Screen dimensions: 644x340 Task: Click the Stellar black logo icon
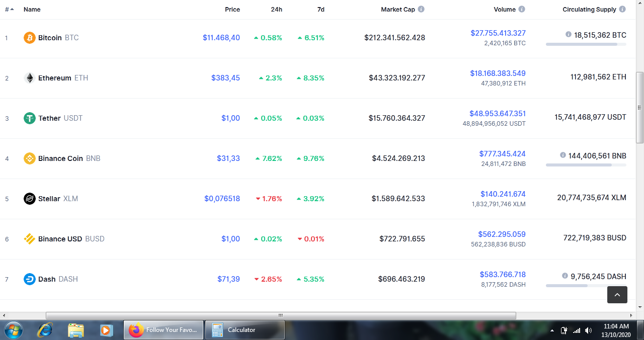click(x=30, y=199)
